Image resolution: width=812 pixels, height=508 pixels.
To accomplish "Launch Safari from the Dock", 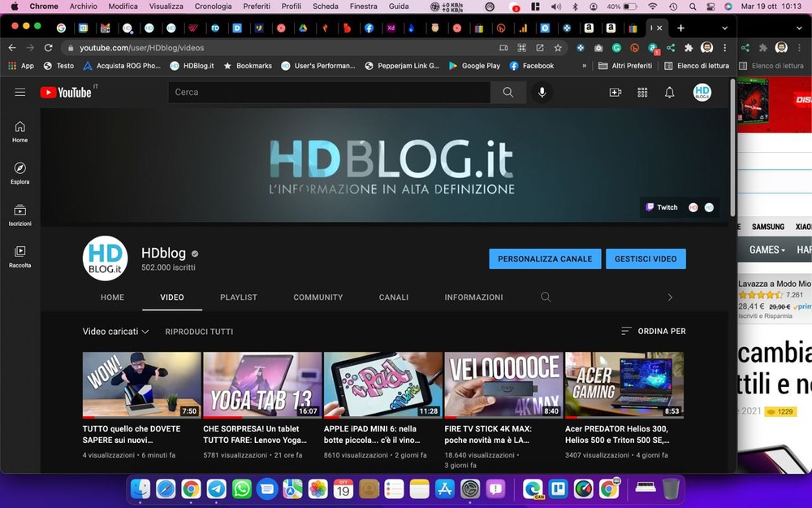I will coord(166,488).
